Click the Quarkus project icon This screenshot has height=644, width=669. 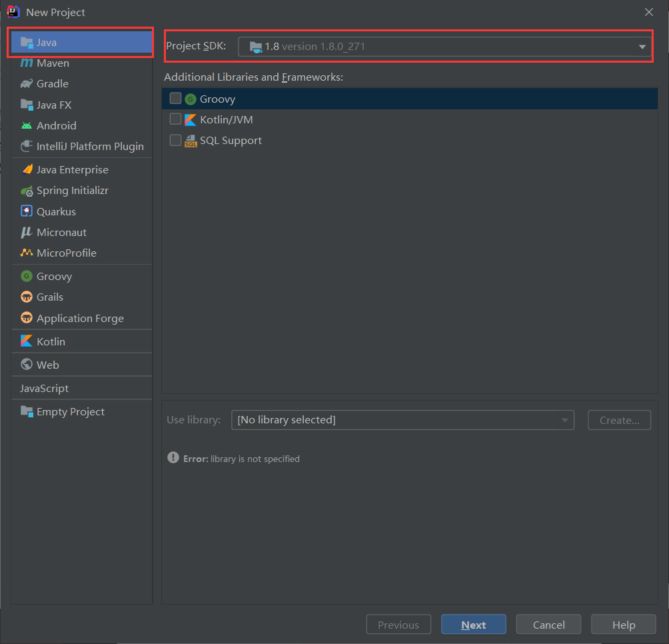pyautogui.click(x=27, y=212)
